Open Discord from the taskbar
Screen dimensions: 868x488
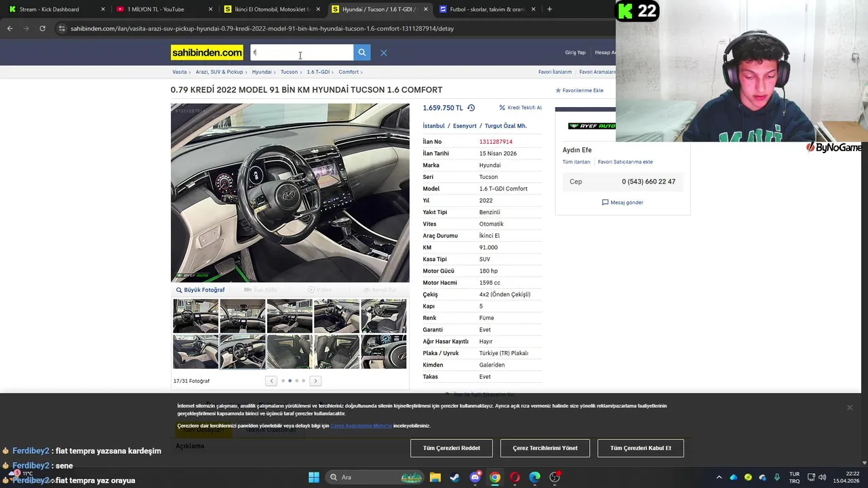click(475, 477)
